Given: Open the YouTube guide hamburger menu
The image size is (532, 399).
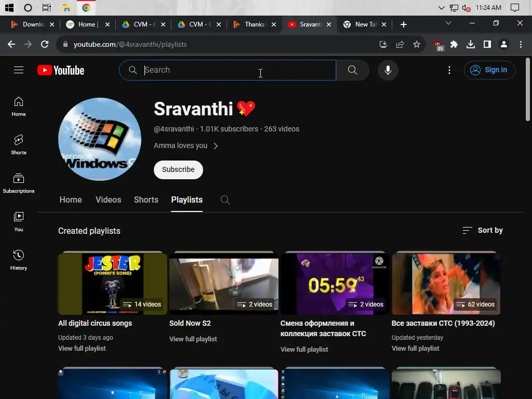Looking at the screenshot, I should click(x=19, y=70).
